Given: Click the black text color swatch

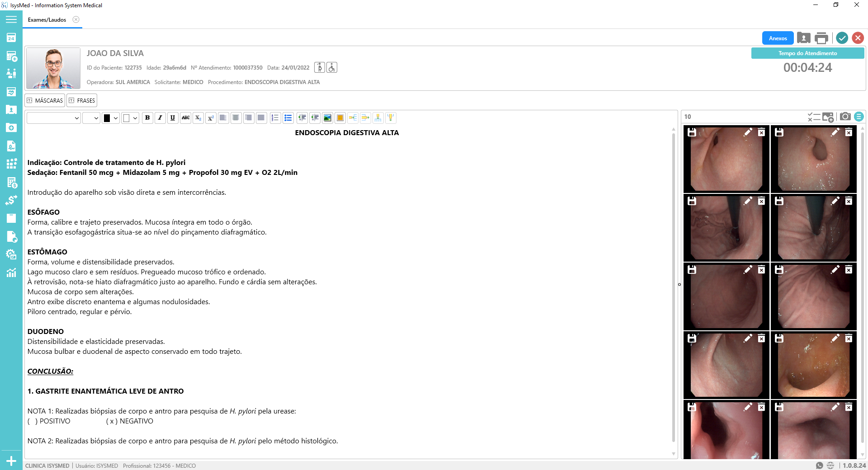Looking at the screenshot, I should (x=107, y=118).
